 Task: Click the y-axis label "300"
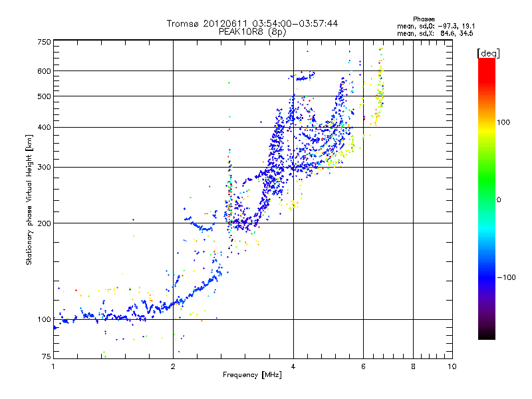(x=44, y=168)
